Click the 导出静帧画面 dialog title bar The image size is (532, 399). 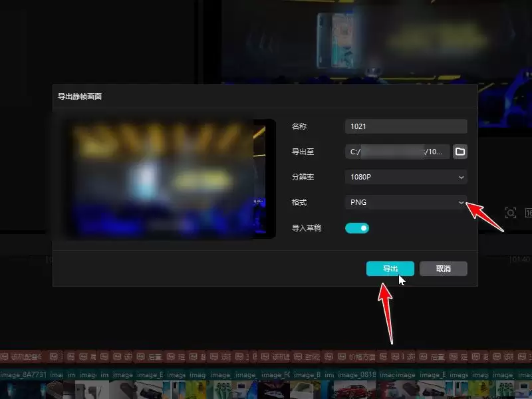pyautogui.click(x=265, y=96)
